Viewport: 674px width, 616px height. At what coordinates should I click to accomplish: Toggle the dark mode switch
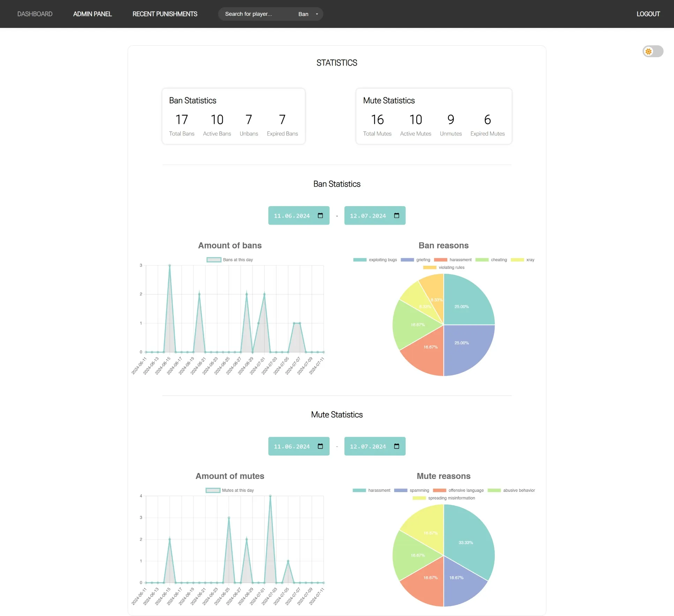point(653,51)
